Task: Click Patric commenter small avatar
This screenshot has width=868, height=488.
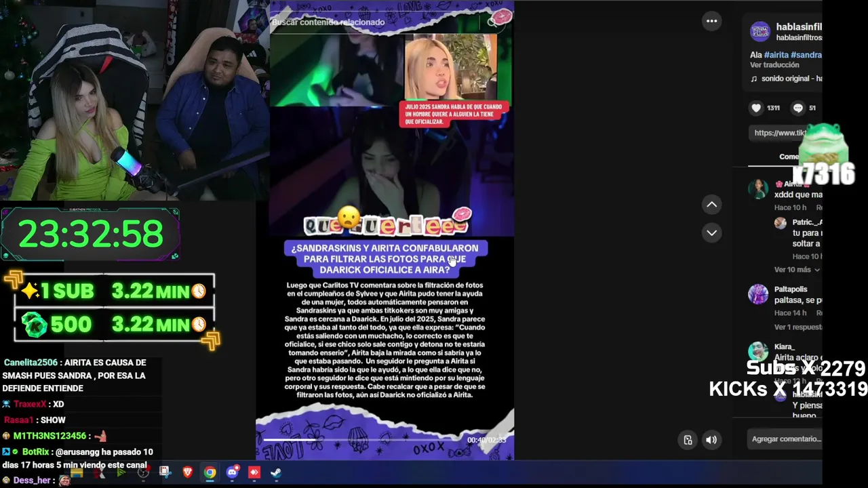Action: click(781, 223)
